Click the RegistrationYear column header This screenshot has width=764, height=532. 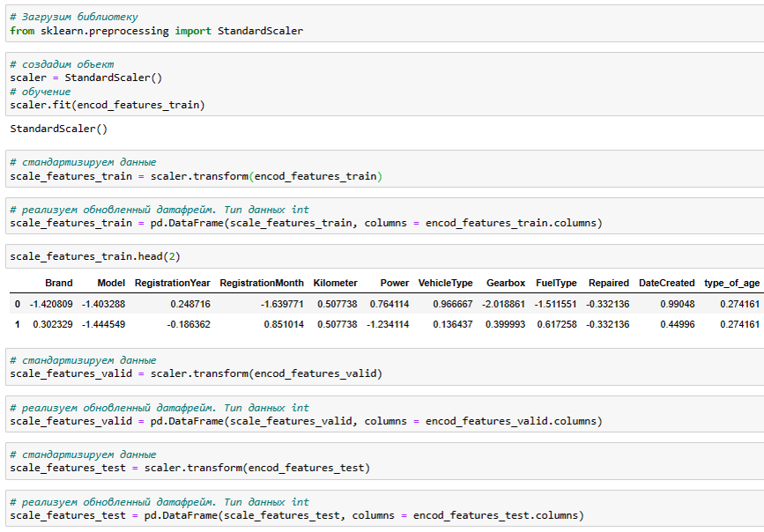click(x=173, y=283)
